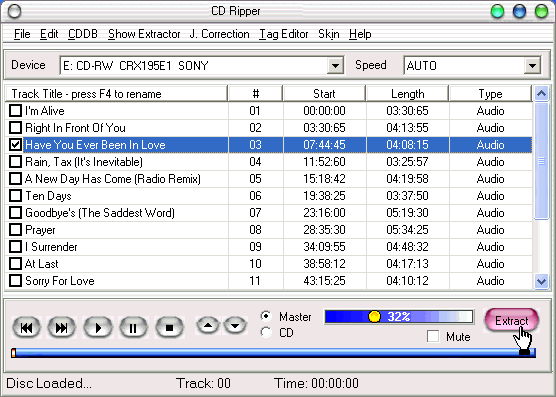Screen dimensions: 556x397
Task: Click the Track: 00 status text
Action: click(x=203, y=383)
